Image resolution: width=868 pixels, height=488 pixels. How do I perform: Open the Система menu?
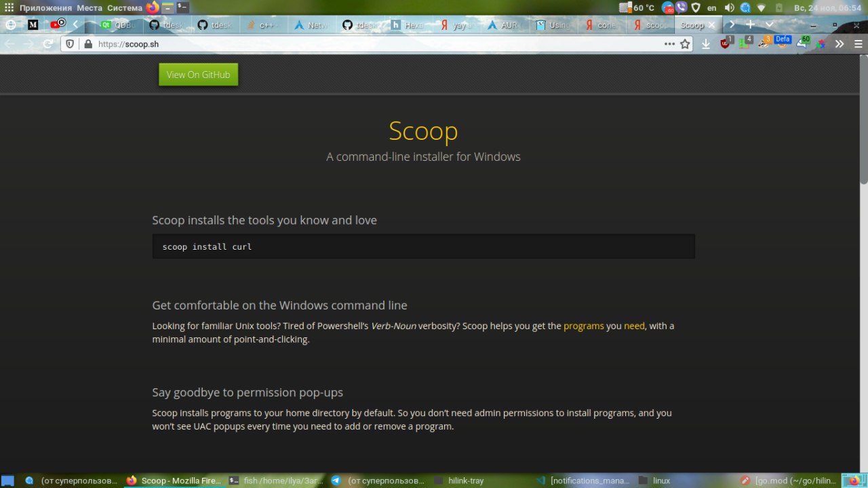[125, 7]
